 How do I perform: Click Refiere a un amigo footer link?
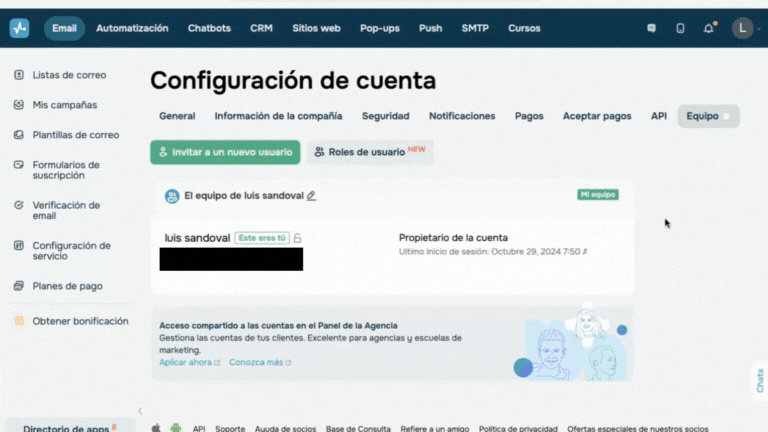434,429
